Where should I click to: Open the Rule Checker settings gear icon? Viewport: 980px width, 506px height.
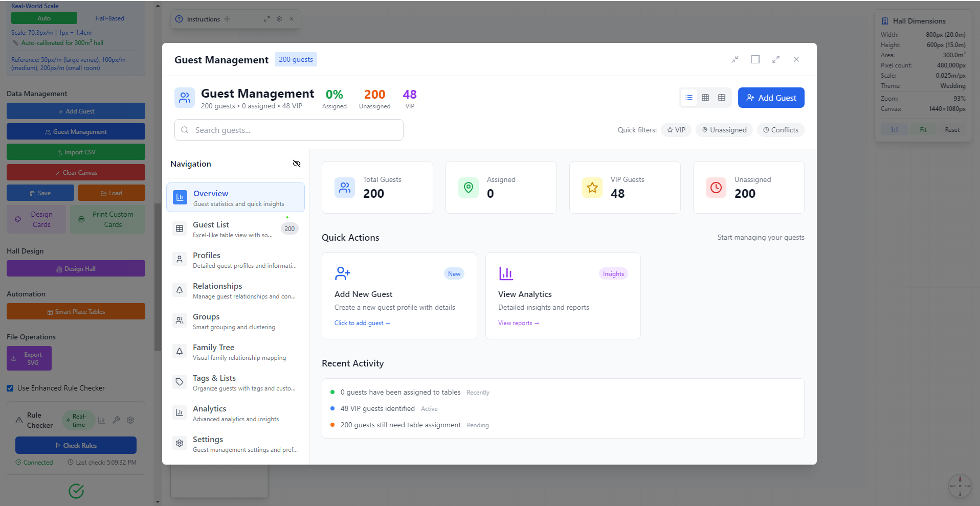130,420
